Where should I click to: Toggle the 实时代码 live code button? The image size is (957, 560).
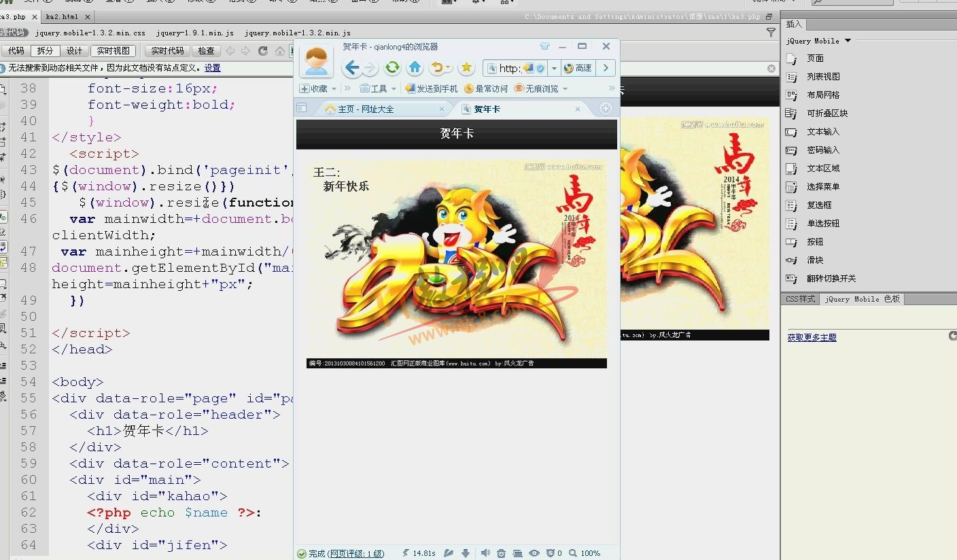click(x=167, y=51)
